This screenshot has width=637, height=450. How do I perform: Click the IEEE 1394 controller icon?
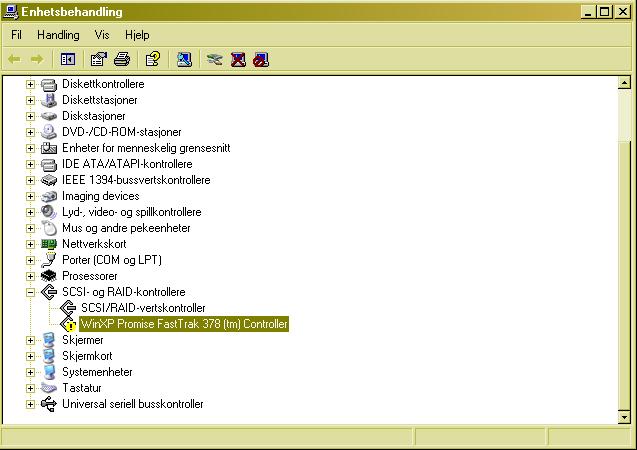pos(49,180)
